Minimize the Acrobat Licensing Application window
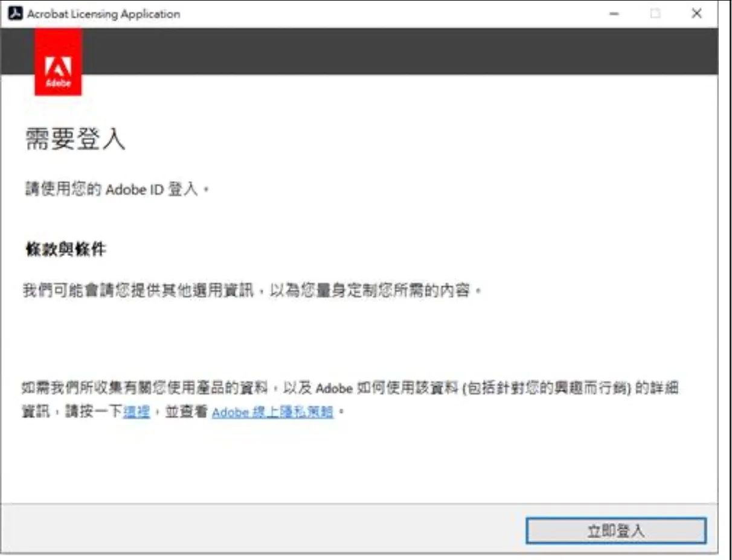732x560 pixels. click(x=614, y=13)
